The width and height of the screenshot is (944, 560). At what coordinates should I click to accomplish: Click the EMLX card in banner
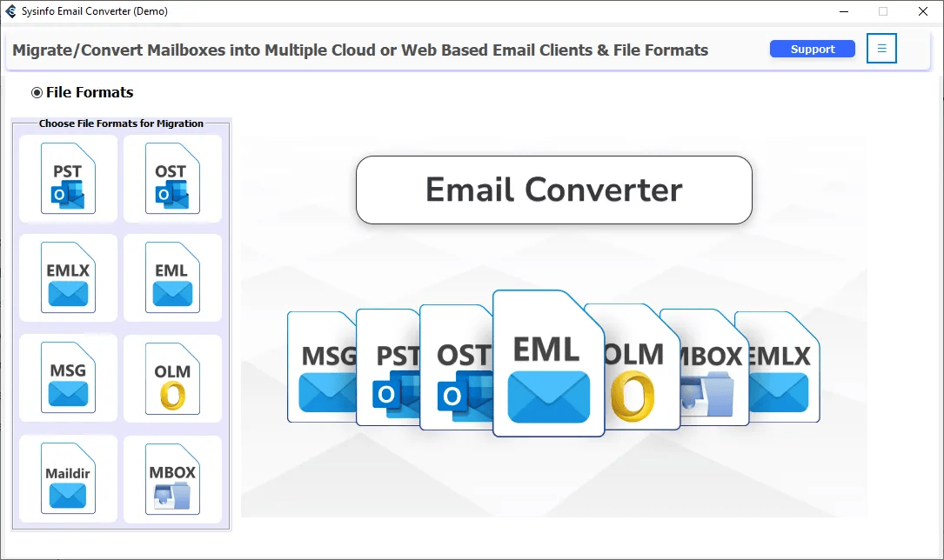click(784, 367)
